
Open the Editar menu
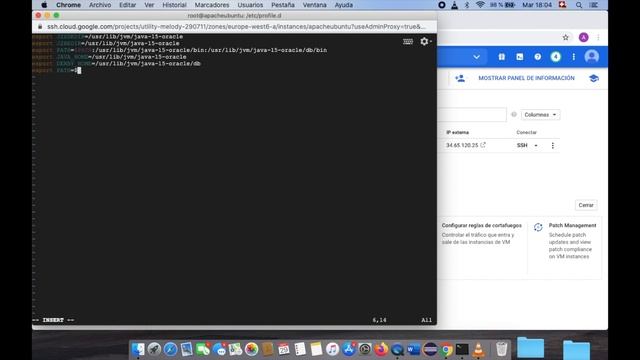[127, 5]
